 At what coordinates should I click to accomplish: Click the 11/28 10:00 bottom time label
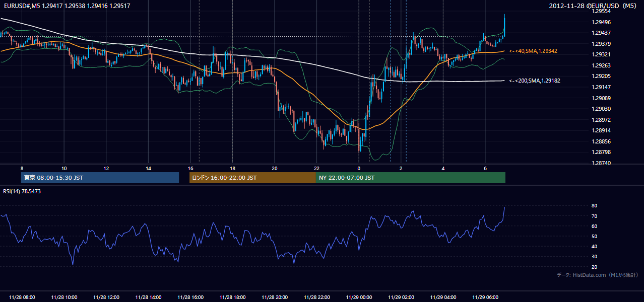coord(64,297)
